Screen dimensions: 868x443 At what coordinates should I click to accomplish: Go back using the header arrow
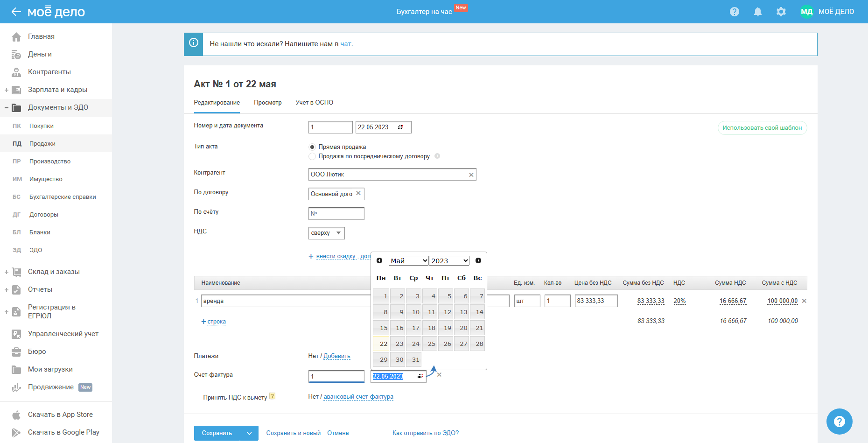pos(16,12)
